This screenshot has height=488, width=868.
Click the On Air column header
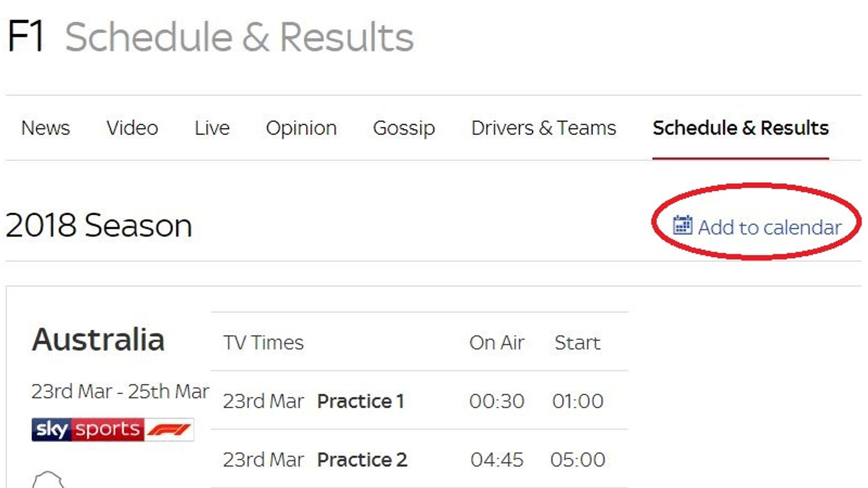pos(496,342)
